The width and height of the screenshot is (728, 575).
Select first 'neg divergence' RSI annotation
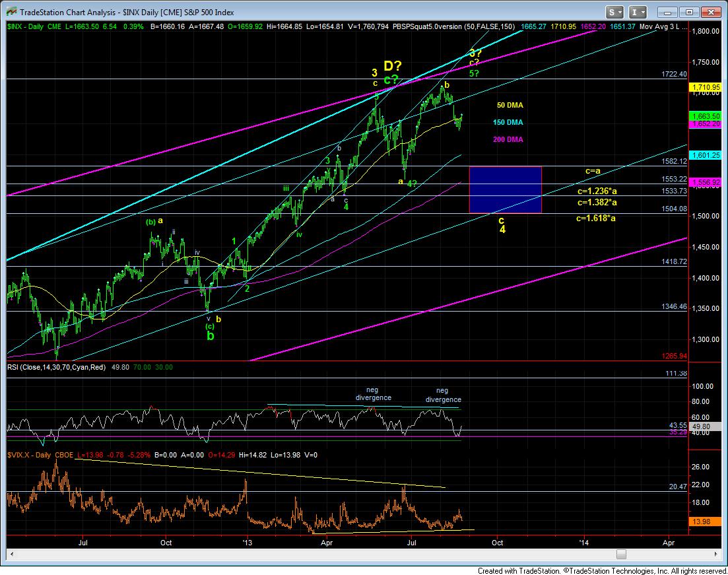[x=374, y=394]
